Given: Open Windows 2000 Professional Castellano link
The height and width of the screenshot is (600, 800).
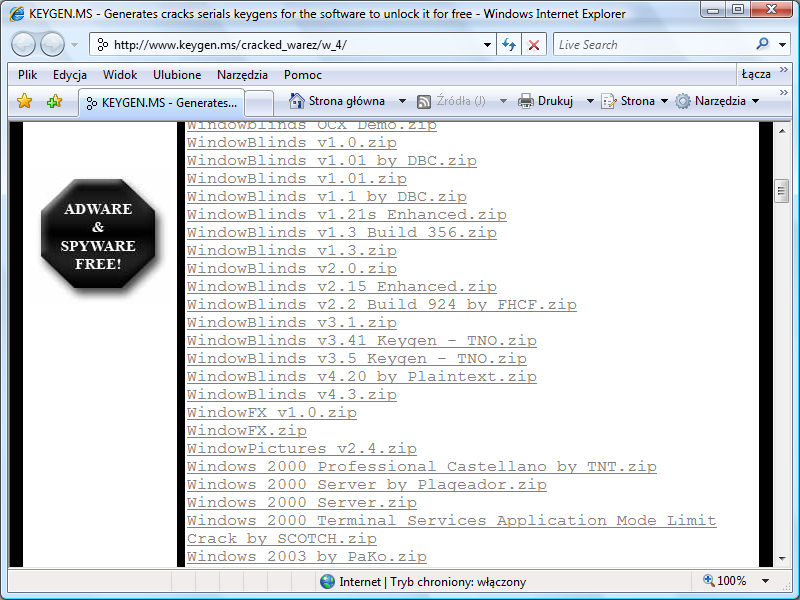Looking at the screenshot, I should pyautogui.click(x=421, y=466).
